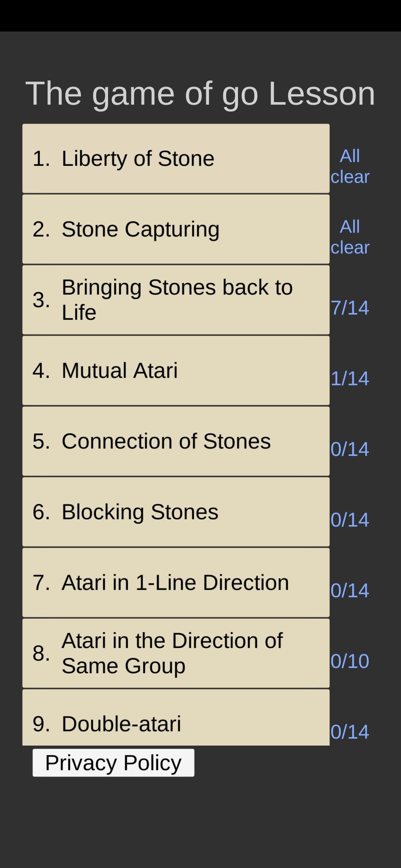Viewport: 401px width, 868px height.
Task: Tap the 0/14 progress beside Blocking Stones
Action: tap(350, 520)
